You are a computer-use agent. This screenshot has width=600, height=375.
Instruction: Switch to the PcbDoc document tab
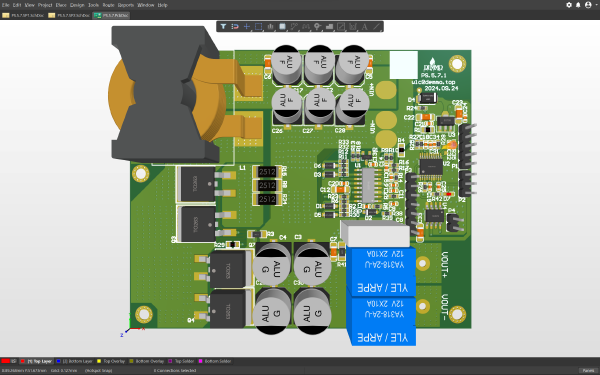point(112,15)
